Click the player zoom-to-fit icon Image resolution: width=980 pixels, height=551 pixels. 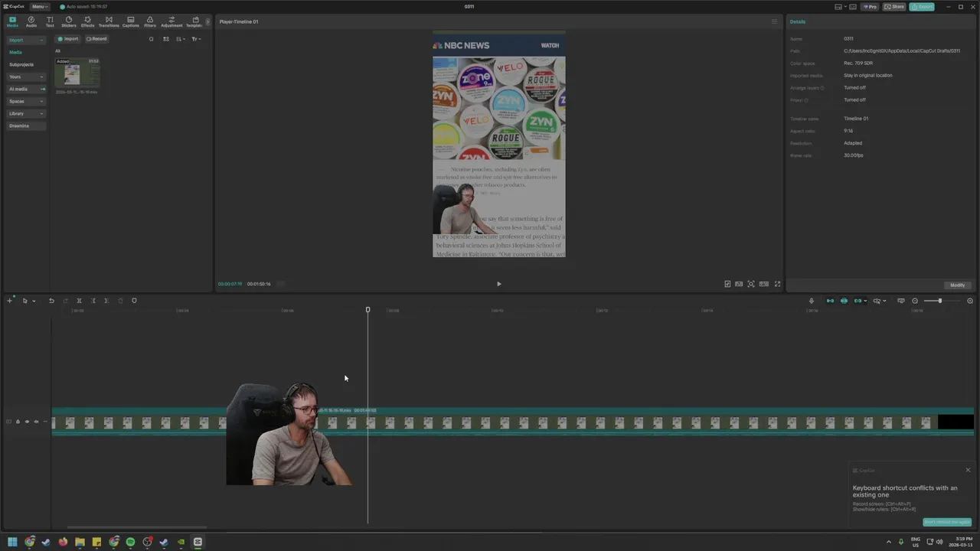751,284
